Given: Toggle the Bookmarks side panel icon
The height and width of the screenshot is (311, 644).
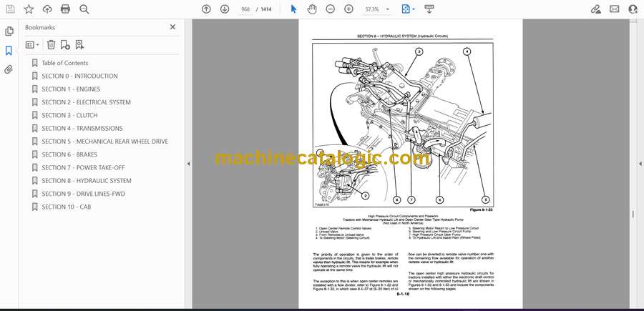Looking at the screenshot, I should click(x=9, y=51).
